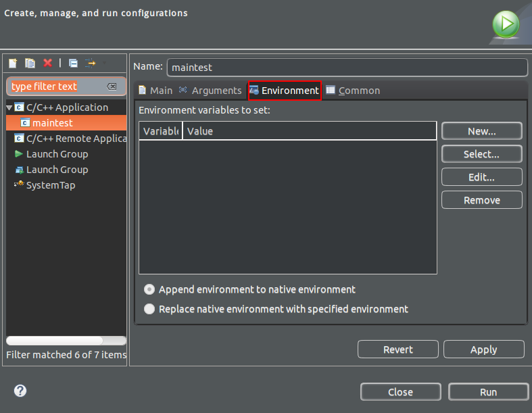
Task: Clear the filter text with eraser icon
Action: (x=112, y=87)
